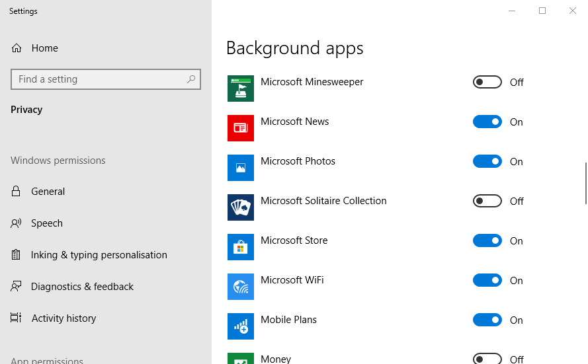Open the General privacy settings
Screen dimensions: 588x364
[48, 192]
